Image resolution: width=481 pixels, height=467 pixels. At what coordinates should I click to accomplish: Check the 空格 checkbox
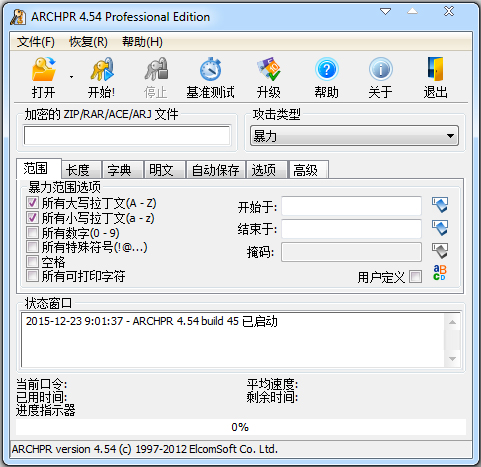click(x=32, y=262)
